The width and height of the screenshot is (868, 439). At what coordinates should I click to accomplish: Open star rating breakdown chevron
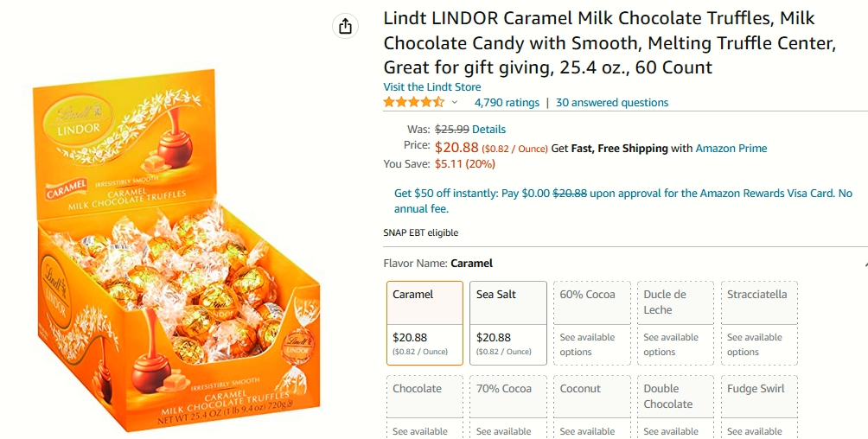pyautogui.click(x=455, y=103)
